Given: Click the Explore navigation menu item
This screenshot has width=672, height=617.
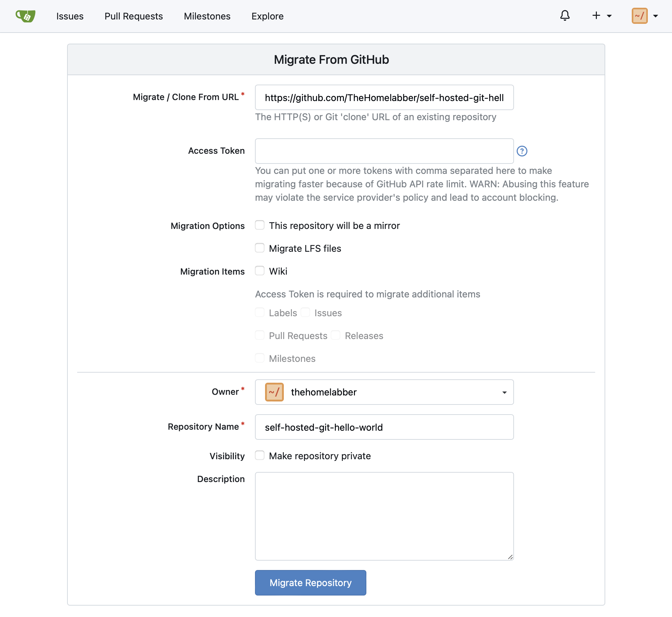Looking at the screenshot, I should click(x=267, y=16).
